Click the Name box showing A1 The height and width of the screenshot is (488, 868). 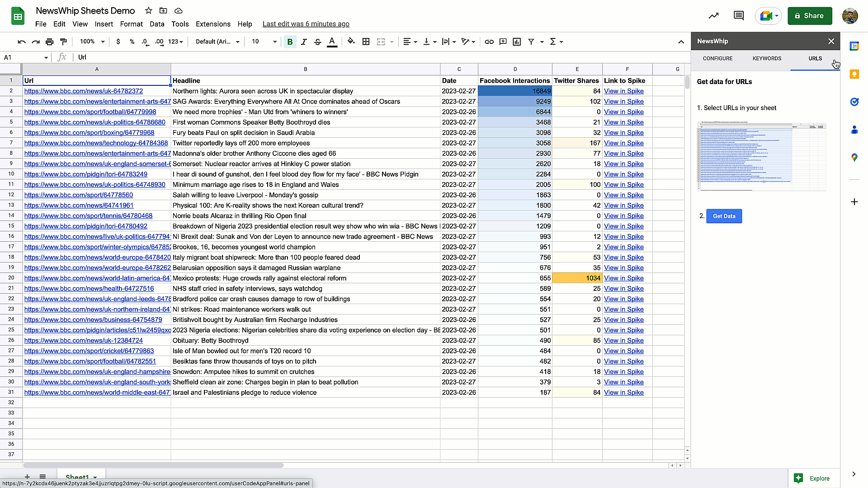(x=25, y=57)
